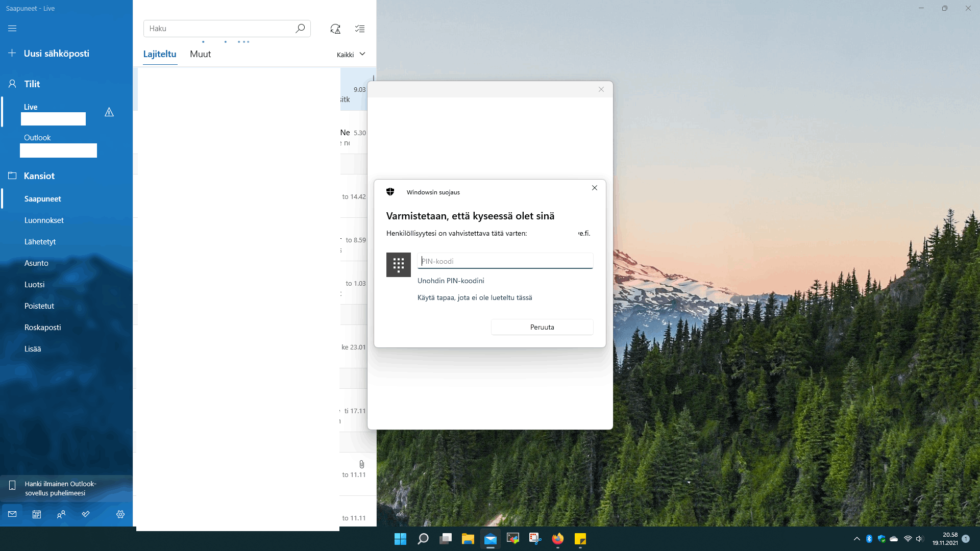Click Peruuta in the security dialog
Image resolution: width=980 pixels, height=551 pixels.
click(542, 327)
